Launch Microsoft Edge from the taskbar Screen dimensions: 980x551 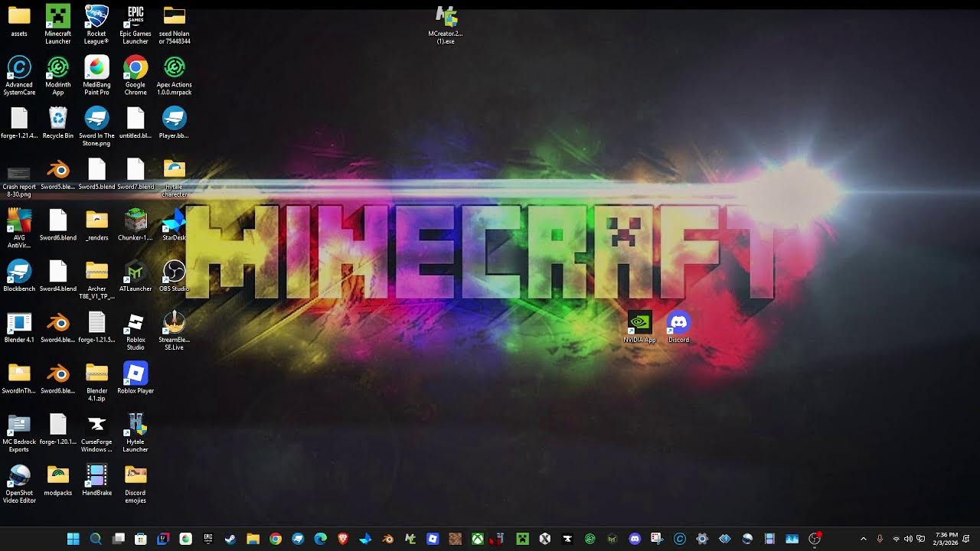320,539
